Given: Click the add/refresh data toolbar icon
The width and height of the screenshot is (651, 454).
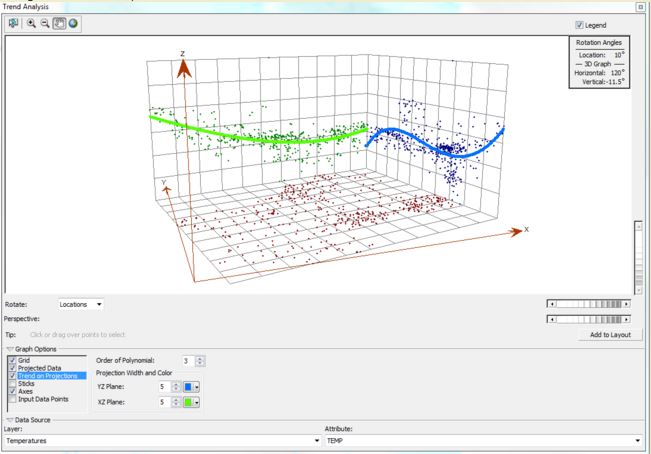Looking at the screenshot, I should [x=13, y=23].
